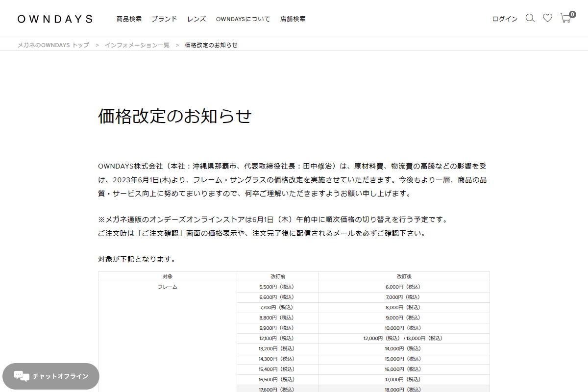Click the 5,500円(税込) cell
588x392 pixels.
click(278, 287)
